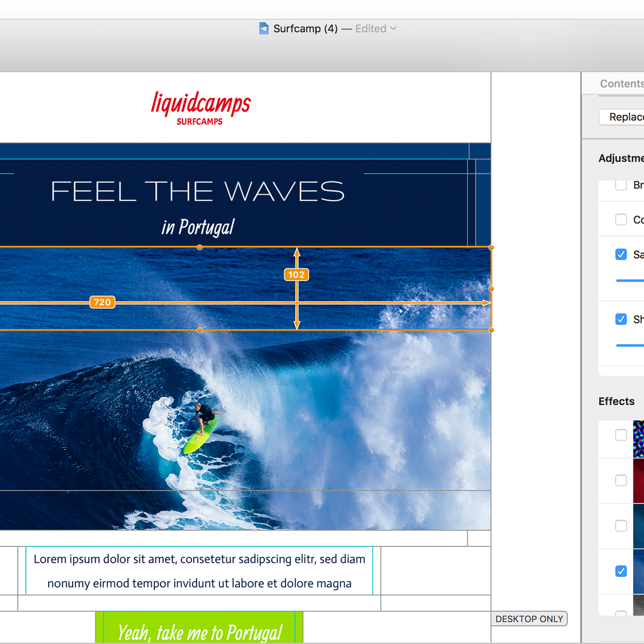Image resolution: width=644 pixels, height=644 pixels.
Task: Switch to the Contents tab
Action: [621, 84]
